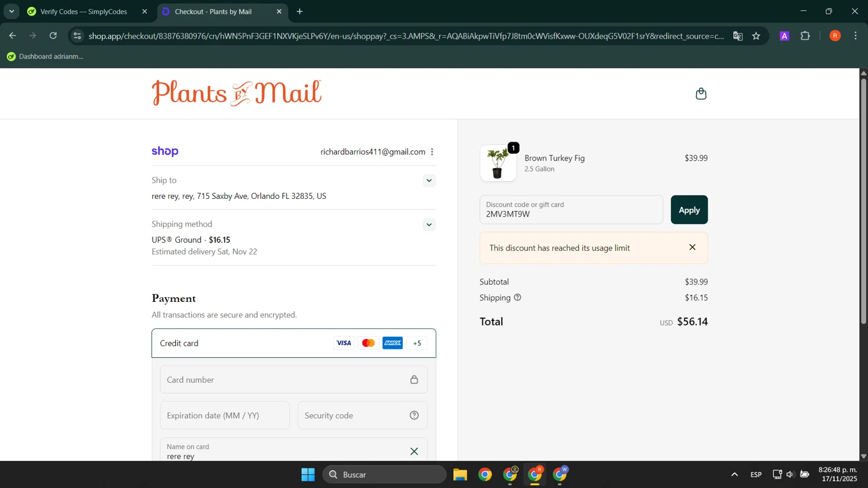
Task: Click the Plants by Mail logo
Action: [236, 93]
